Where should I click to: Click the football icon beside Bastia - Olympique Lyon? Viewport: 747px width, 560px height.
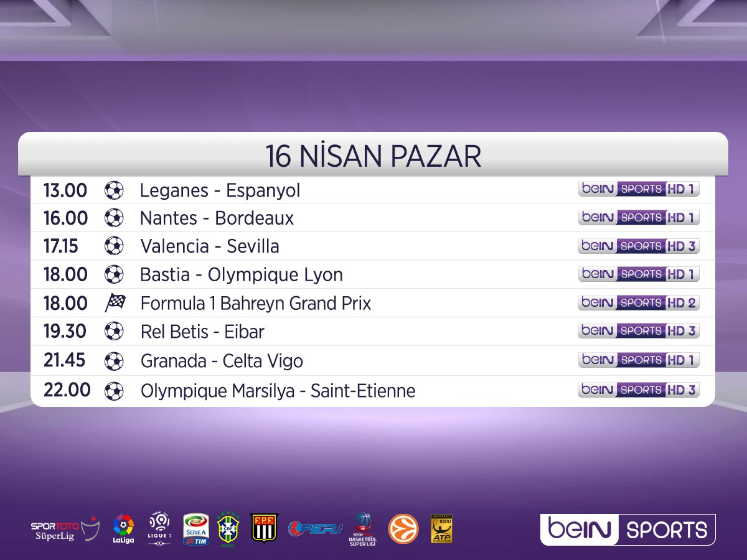[x=114, y=274]
